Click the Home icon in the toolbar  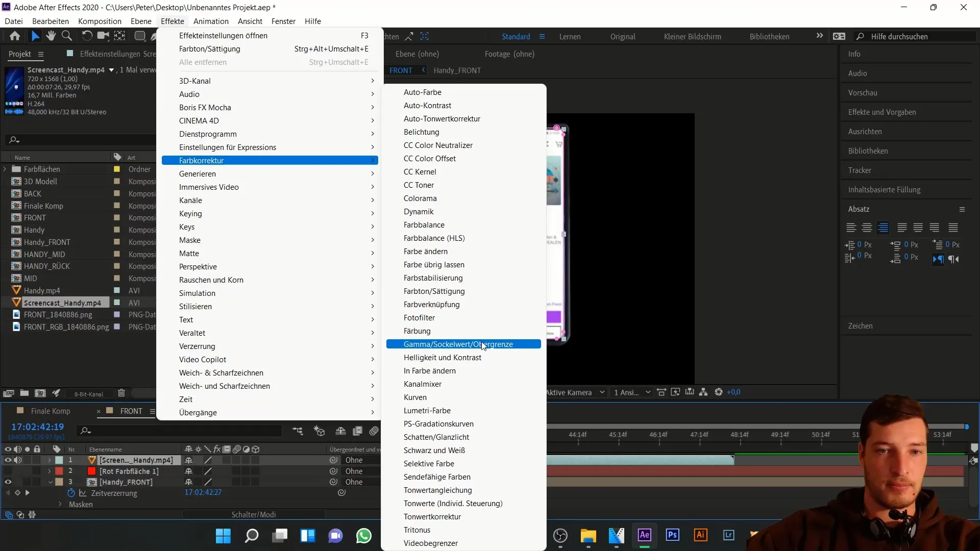pyautogui.click(x=15, y=36)
